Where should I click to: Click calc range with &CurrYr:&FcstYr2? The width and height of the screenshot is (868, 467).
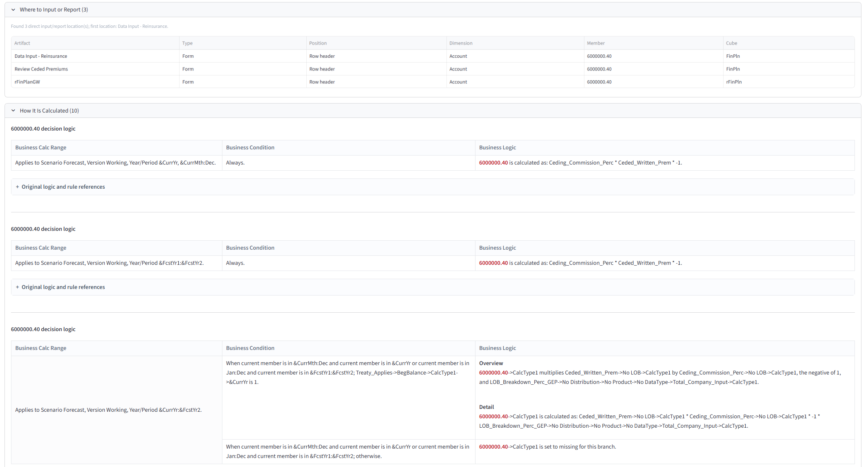tap(108, 410)
